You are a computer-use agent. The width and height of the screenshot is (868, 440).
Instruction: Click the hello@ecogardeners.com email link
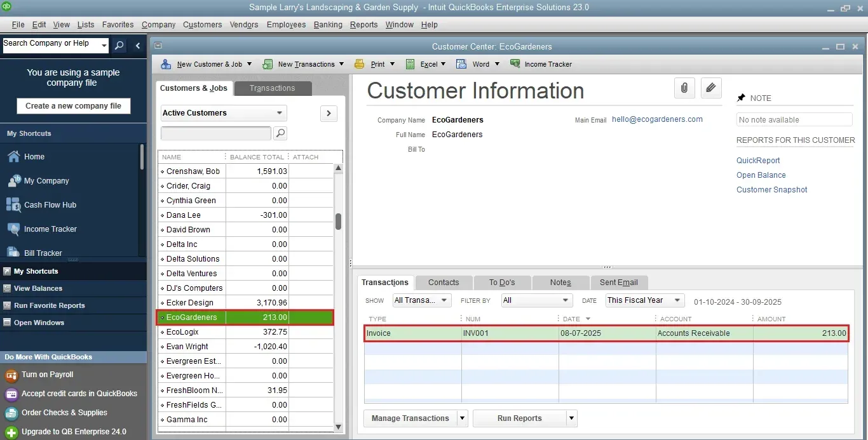[658, 119]
